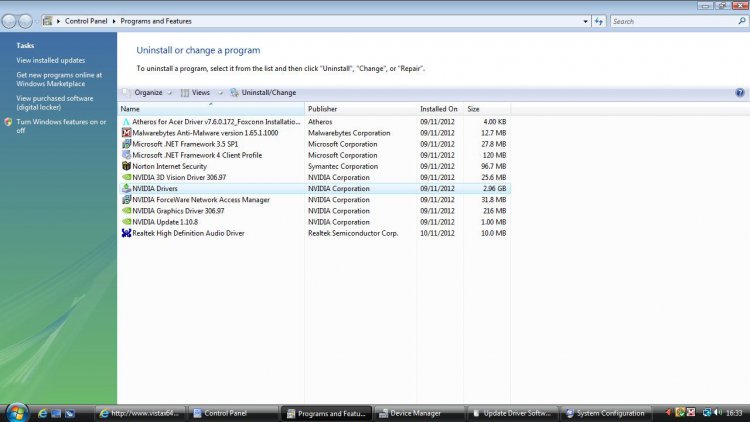Viewport: 750px width, 422px height.
Task: Click the Views toolbar button
Action: [196, 93]
